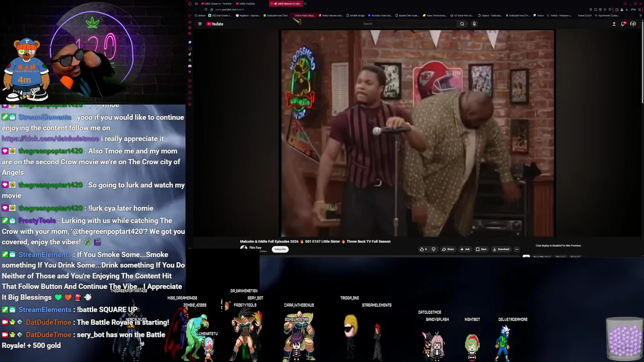Open the 'SAMMI Bridge' bookmark
Image resolution: width=644 pixels, height=362 pixels.
[x=356, y=16]
